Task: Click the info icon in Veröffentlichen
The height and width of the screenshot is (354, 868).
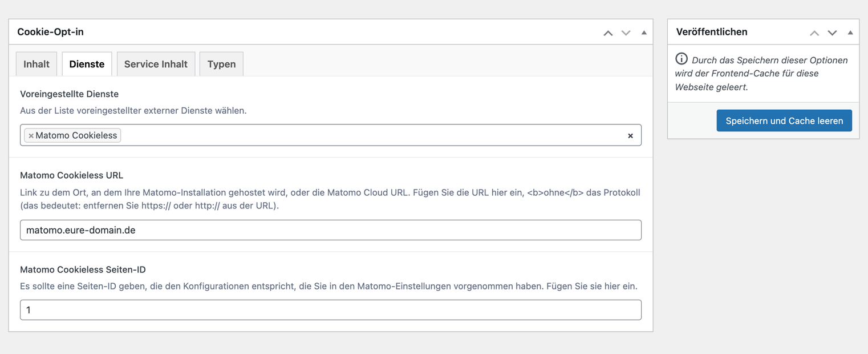Action: pos(681,59)
